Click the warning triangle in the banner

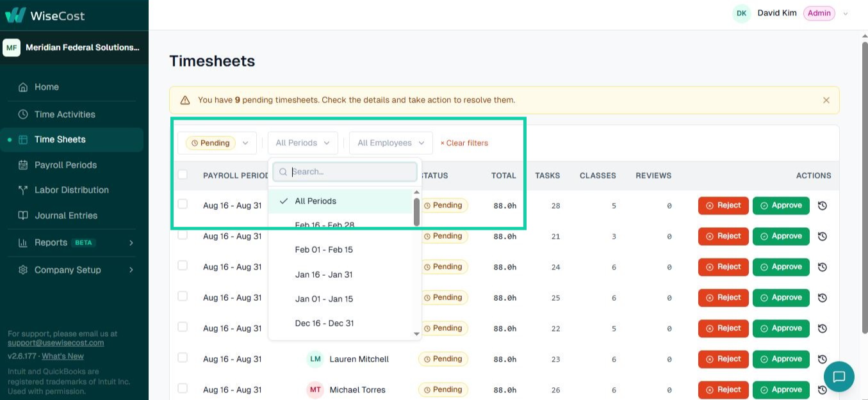[185, 100]
